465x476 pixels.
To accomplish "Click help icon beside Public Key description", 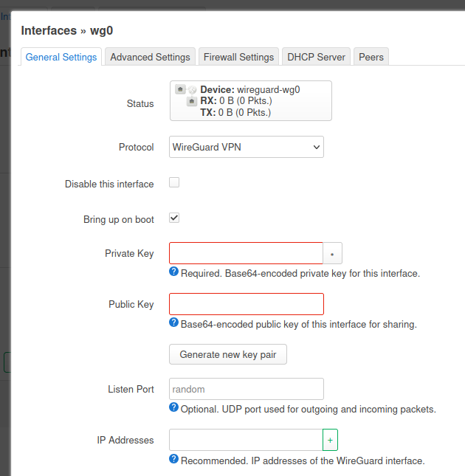I will click(173, 322).
